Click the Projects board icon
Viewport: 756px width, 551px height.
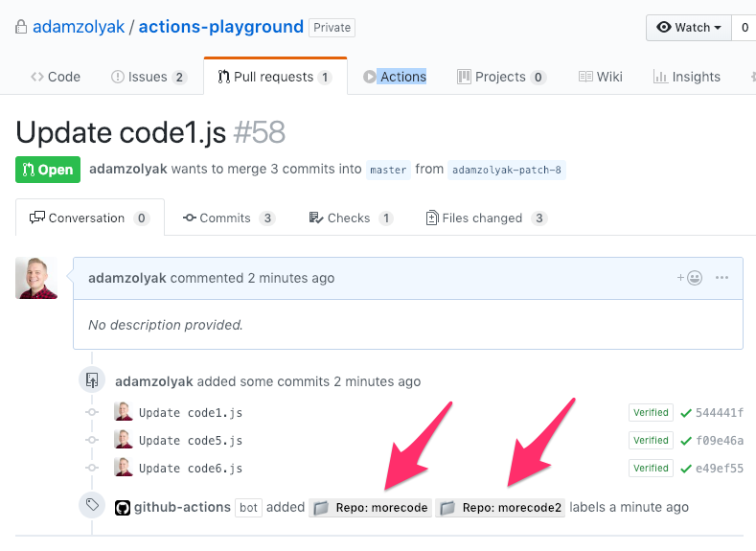click(464, 77)
